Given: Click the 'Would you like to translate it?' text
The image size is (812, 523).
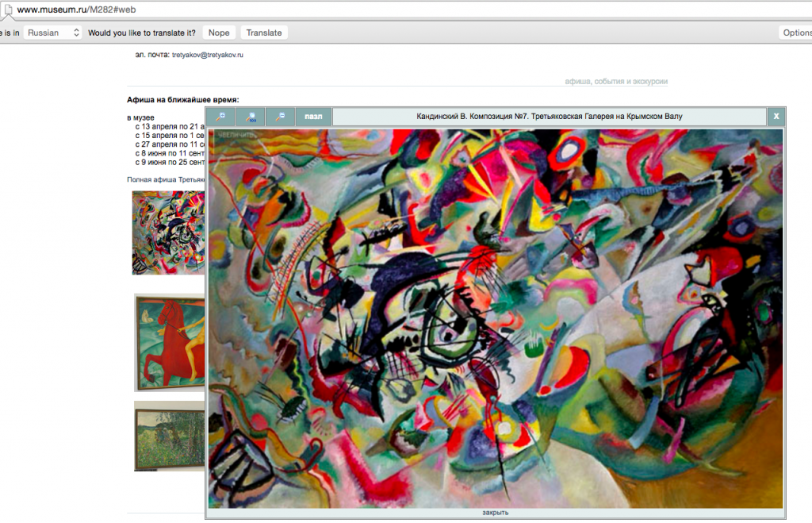Looking at the screenshot, I should [142, 33].
